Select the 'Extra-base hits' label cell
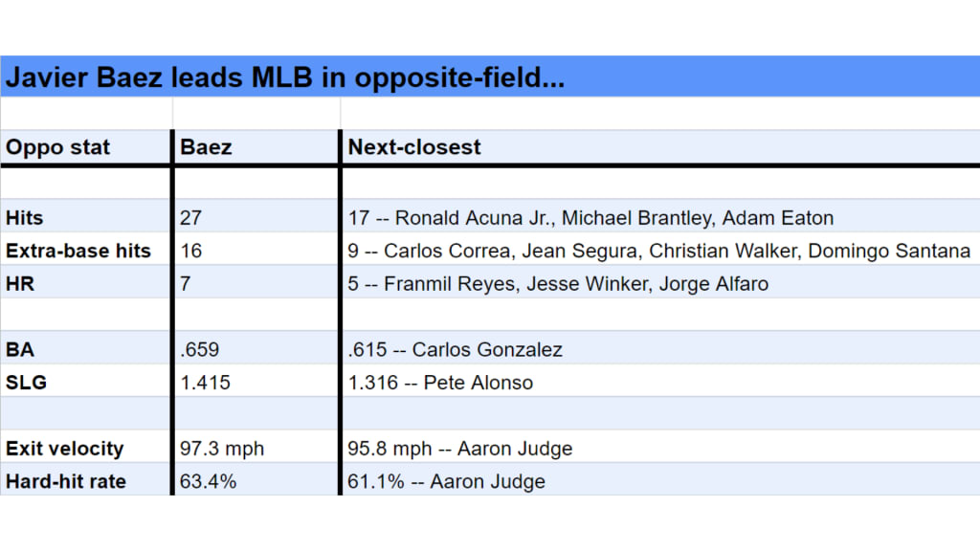Screen dimensions: 980x551 coord(85,250)
